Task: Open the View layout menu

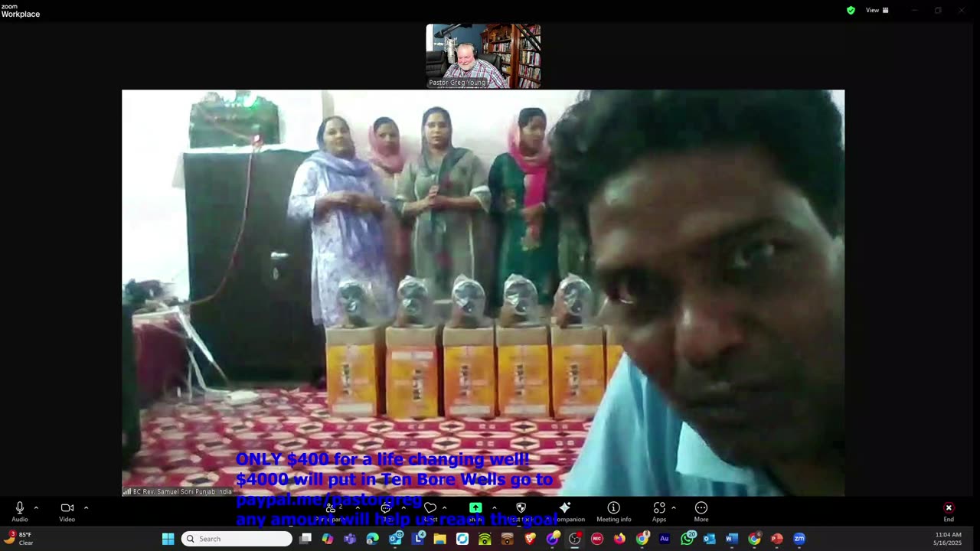Action: (877, 11)
